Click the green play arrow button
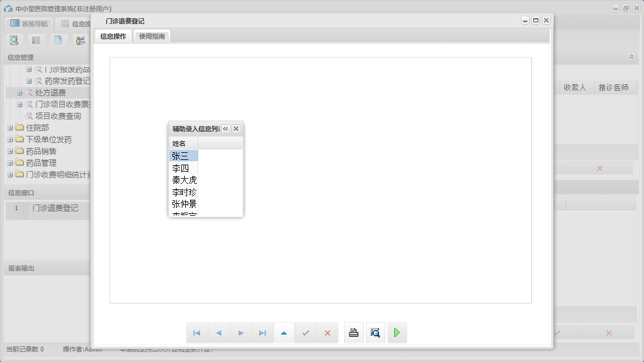 click(x=396, y=333)
